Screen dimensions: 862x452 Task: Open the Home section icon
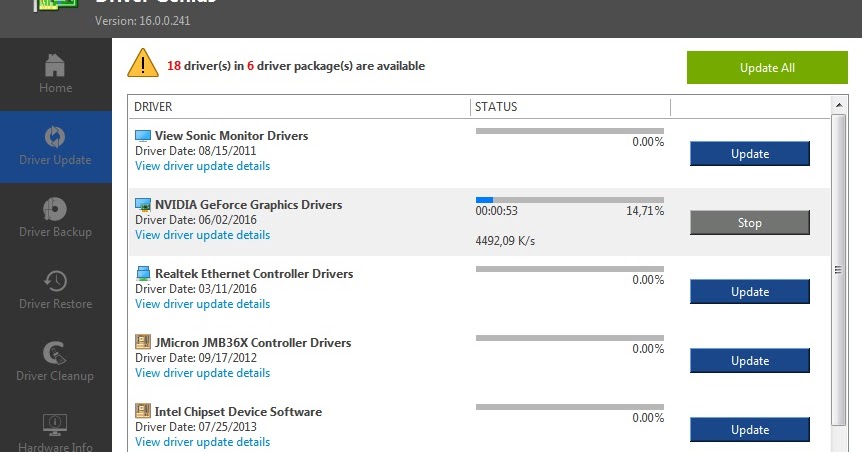coord(54,65)
